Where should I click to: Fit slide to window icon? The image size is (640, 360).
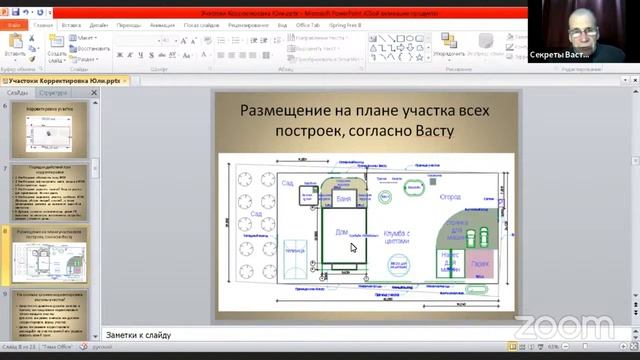[634, 347]
